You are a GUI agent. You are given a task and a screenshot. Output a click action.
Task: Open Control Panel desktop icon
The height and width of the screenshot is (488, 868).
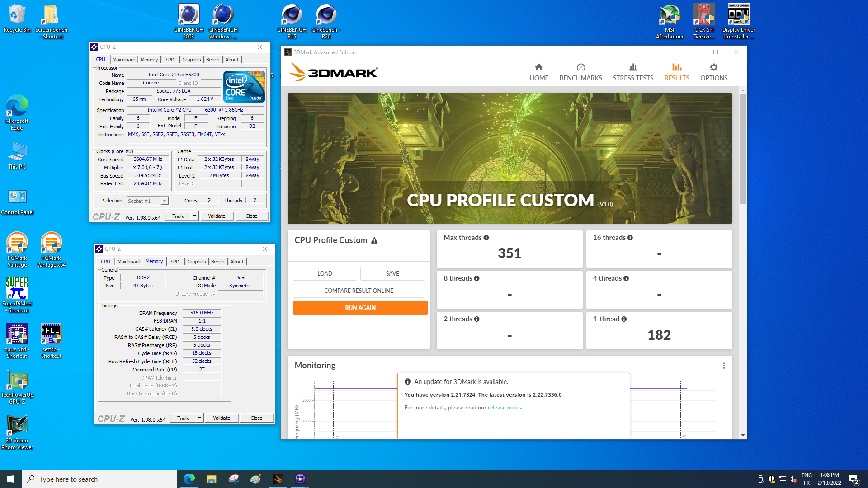pyautogui.click(x=17, y=202)
